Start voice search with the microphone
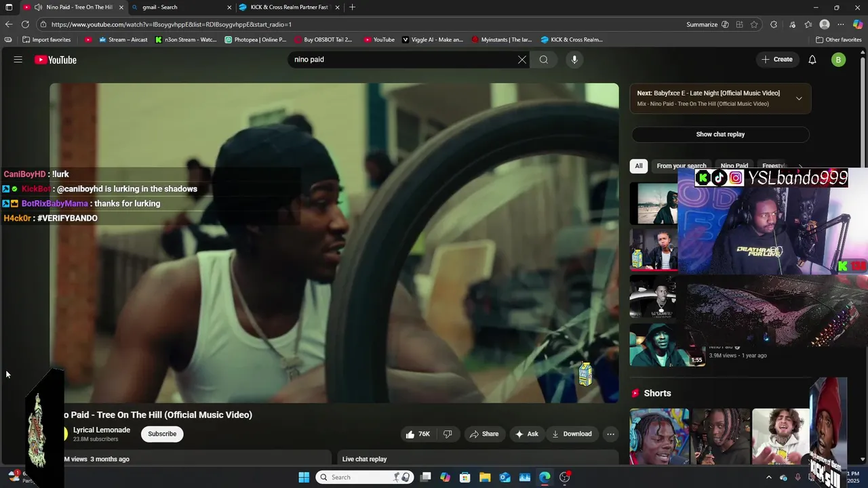 click(574, 60)
